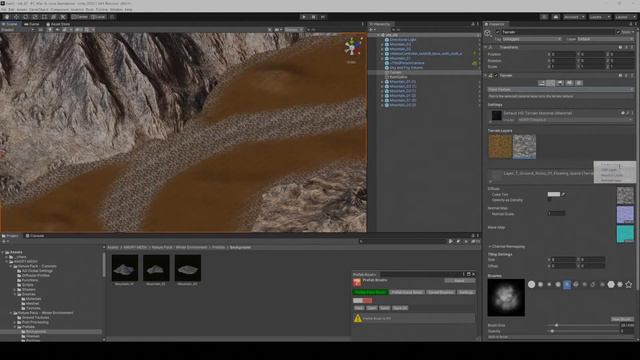Toggle Center pivot mode button
Screen dimensions: 640x360
[80, 17]
